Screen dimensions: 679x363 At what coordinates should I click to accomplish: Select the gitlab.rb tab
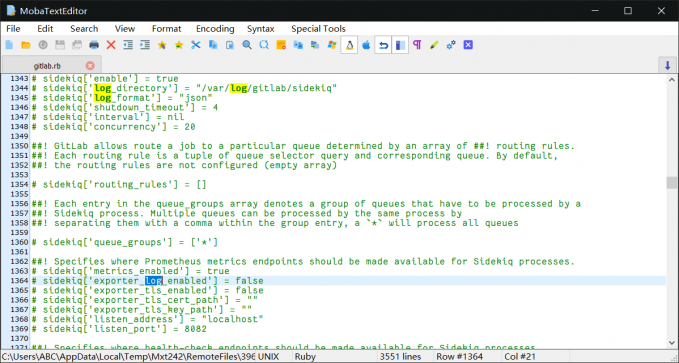coord(47,66)
